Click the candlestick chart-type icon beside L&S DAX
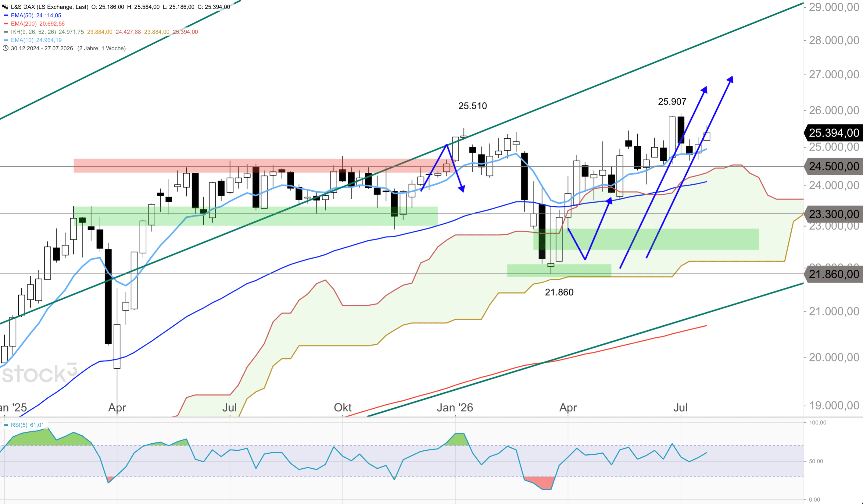 click(5, 7)
